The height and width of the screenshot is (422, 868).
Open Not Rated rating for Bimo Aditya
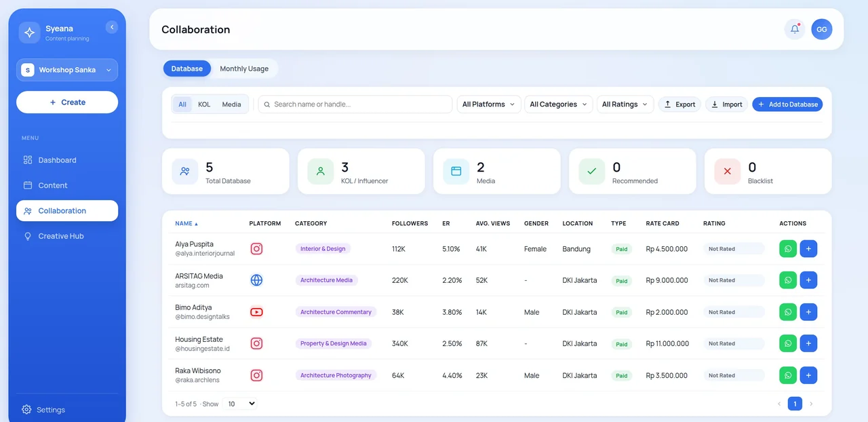(x=734, y=312)
